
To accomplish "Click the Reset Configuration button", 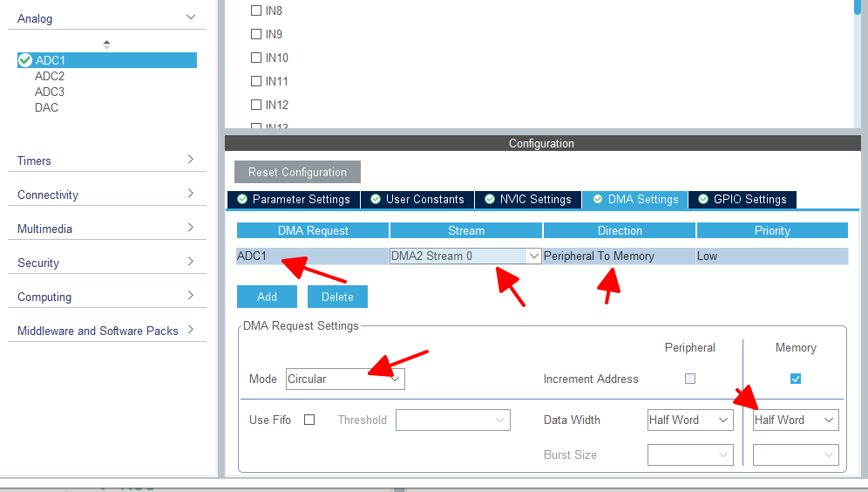I will (x=297, y=172).
